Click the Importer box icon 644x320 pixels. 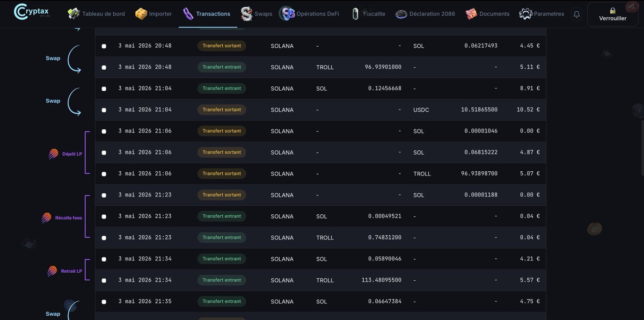pos(141,13)
